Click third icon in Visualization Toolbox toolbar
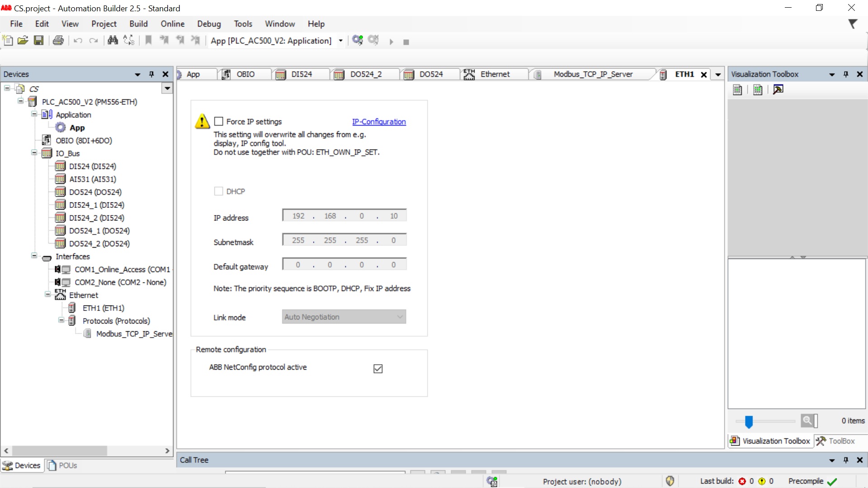The height and width of the screenshot is (488, 868). [778, 90]
